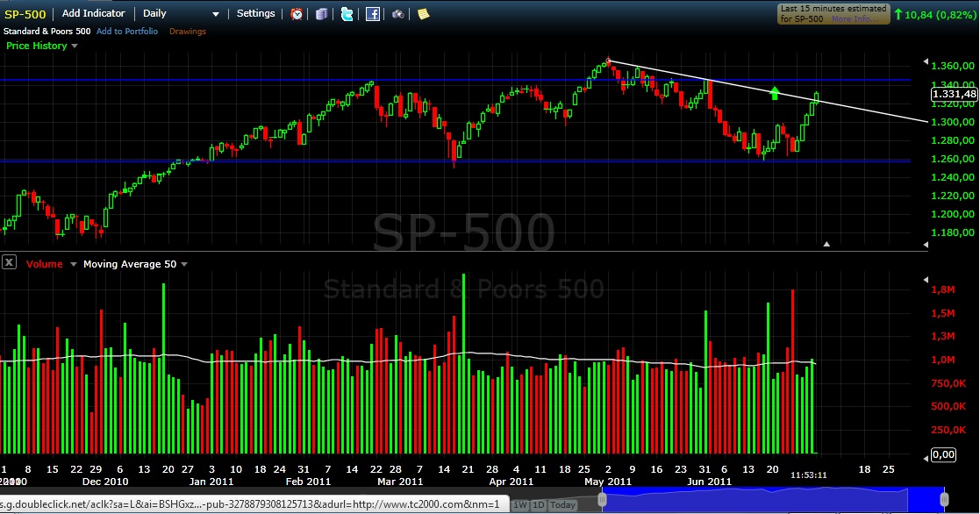Click the 11:53:11 time label
The image size is (980, 514).
(808, 475)
